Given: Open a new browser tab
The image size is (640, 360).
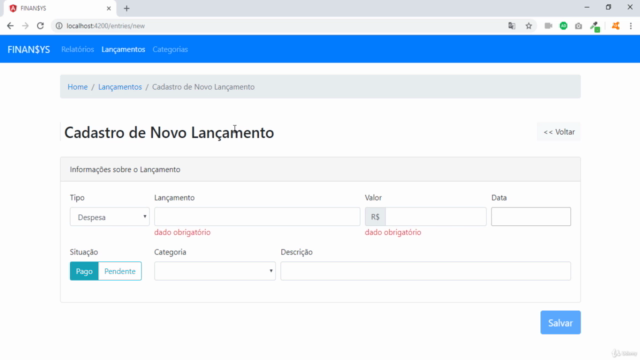Looking at the screenshot, I should (x=127, y=8).
